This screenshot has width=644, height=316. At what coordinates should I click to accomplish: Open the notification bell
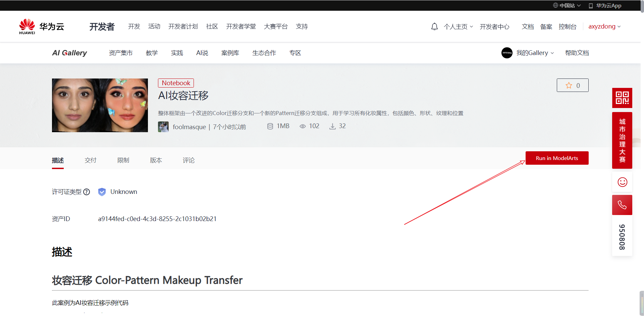(434, 27)
